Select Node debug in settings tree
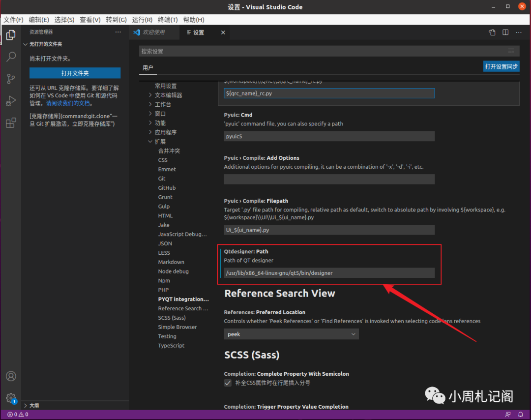 pos(173,271)
